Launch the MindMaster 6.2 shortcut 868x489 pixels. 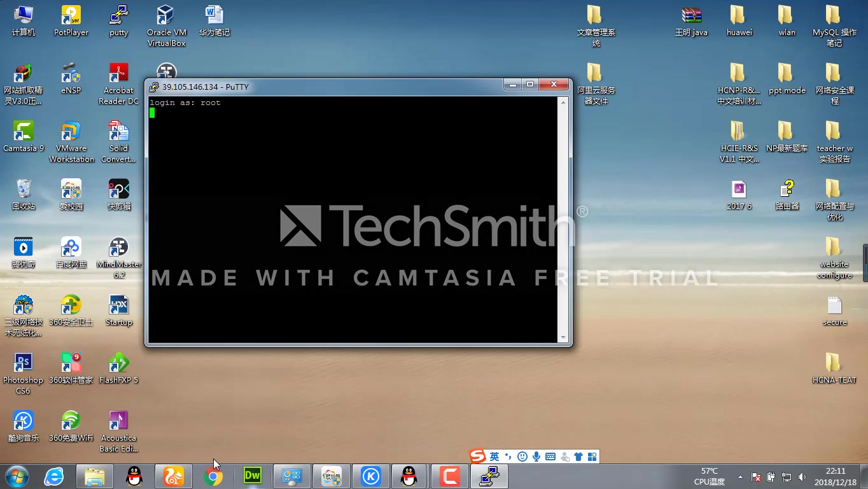click(x=118, y=257)
